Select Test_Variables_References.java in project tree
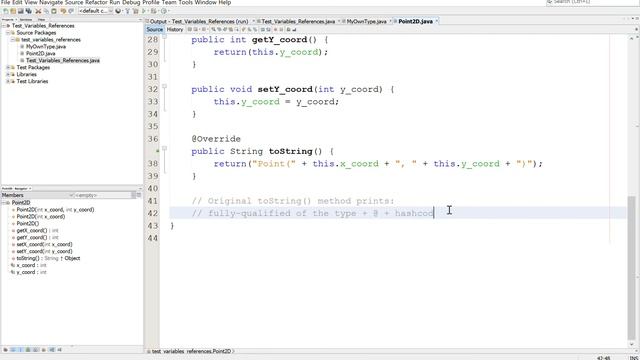The width and height of the screenshot is (640, 360). point(62,60)
